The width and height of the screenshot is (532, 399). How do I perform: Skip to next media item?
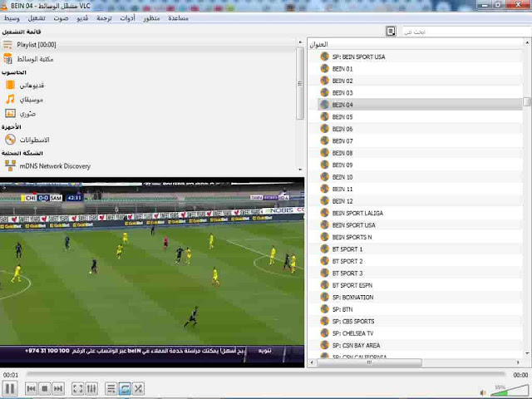point(58,388)
